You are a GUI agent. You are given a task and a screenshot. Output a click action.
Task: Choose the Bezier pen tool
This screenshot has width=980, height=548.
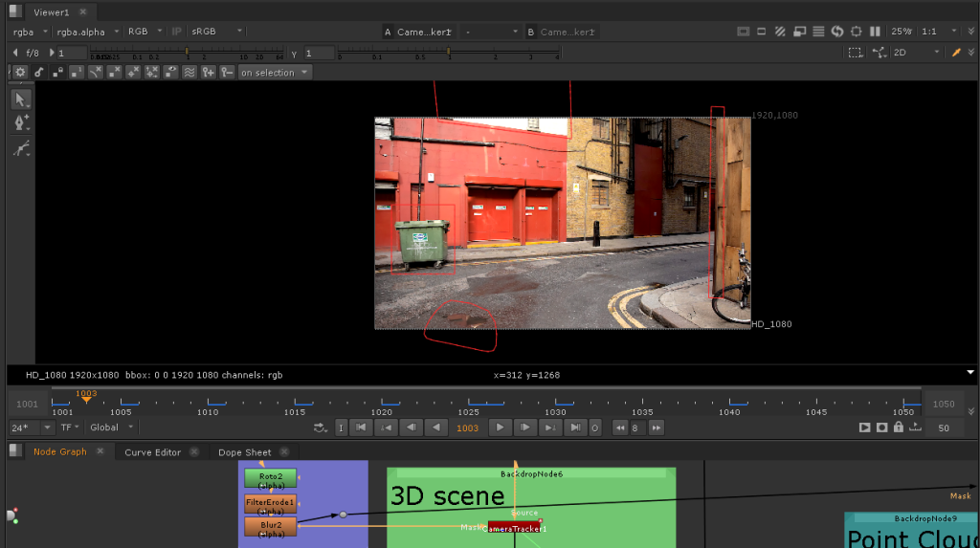pyautogui.click(x=20, y=123)
